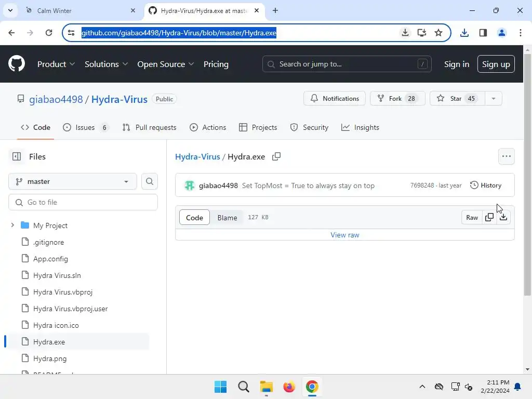The width and height of the screenshot is (532, 399).
Task: Reload the current page
Action: [x=49, y=33]
